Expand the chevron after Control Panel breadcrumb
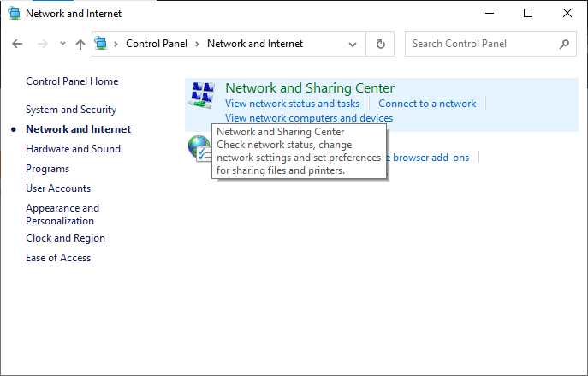This screenshot has width=588, height=376. pos(197,44)
